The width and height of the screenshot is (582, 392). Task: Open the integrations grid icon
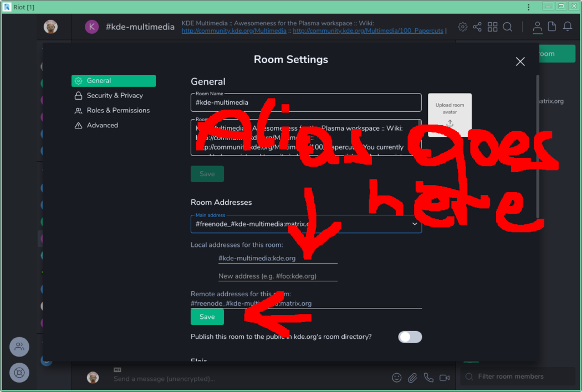(492, 27)
